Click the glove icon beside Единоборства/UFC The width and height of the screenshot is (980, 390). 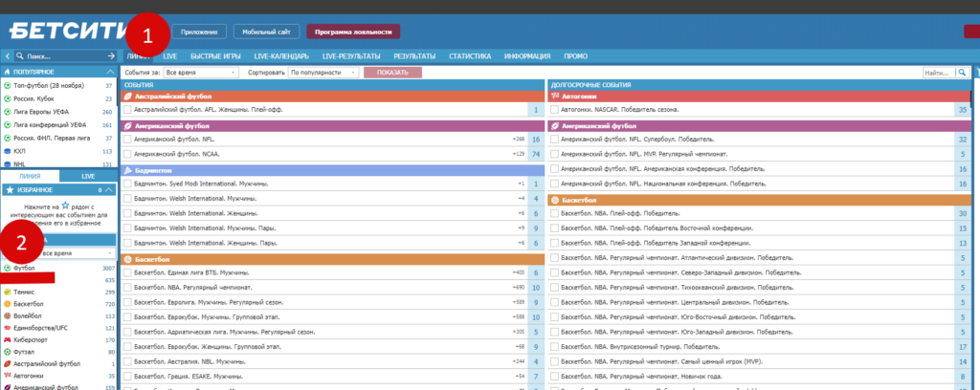point(7,328)
